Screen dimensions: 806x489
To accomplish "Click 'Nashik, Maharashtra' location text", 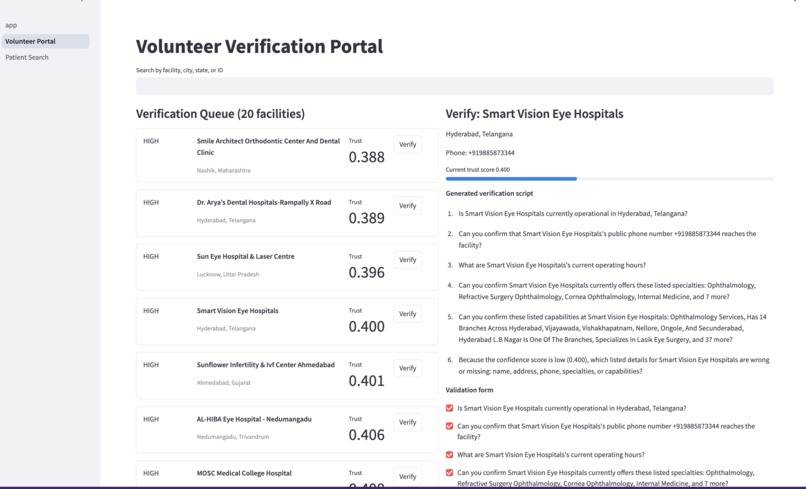I will [x=224, y=170].
